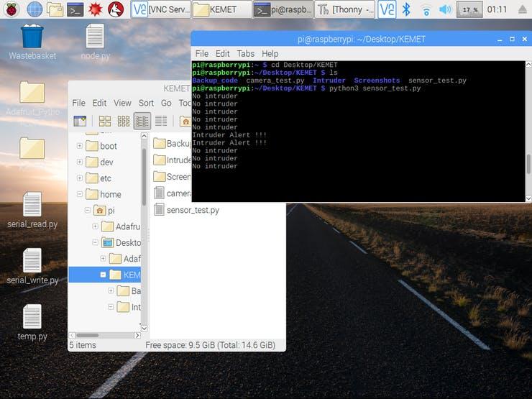
Task: Select serial_write.py on the desktop
Action: tap(32, 267)
